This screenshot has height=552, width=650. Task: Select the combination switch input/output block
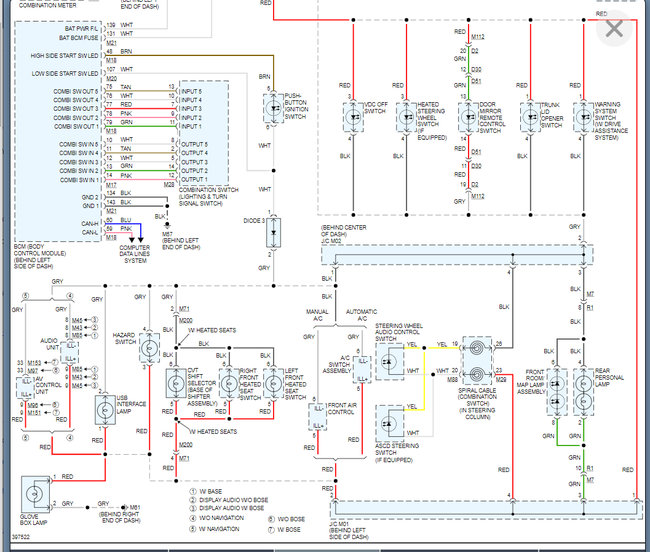tap(204, 133)
